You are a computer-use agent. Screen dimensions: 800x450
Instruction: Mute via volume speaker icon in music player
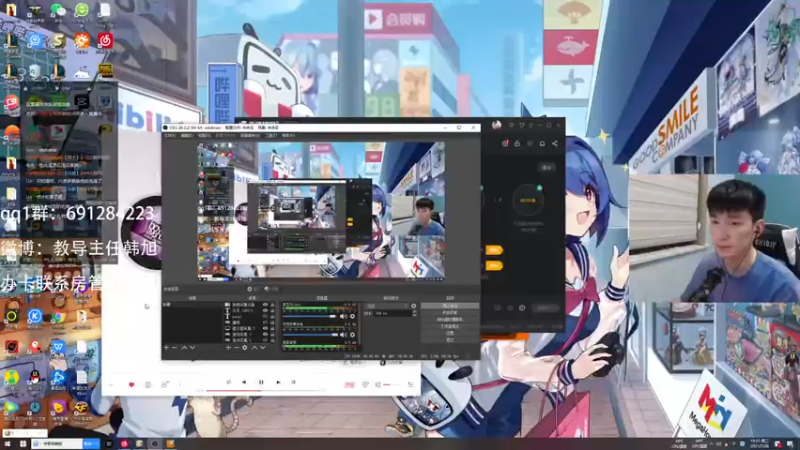tap(378, 384)
